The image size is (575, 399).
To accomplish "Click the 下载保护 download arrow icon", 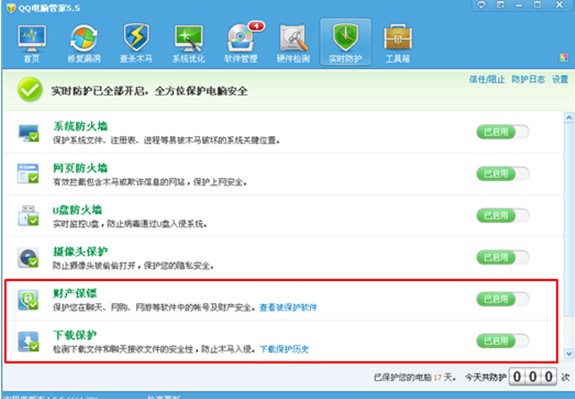I will (x=28, y=341).
